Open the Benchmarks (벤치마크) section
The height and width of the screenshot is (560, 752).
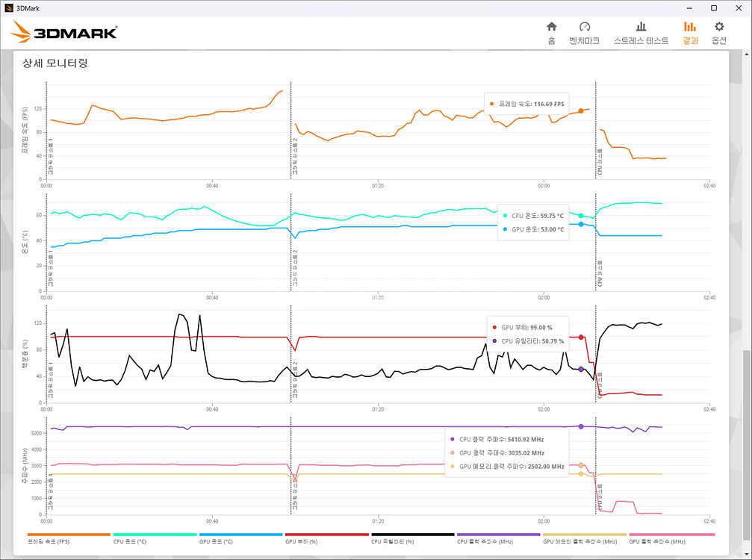click(x=584, y=33)
